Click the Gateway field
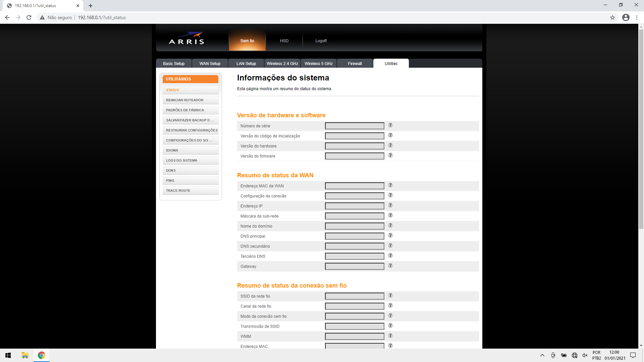Screen dimensions: 644x362 pyautogui.click(x=355, y=266)
